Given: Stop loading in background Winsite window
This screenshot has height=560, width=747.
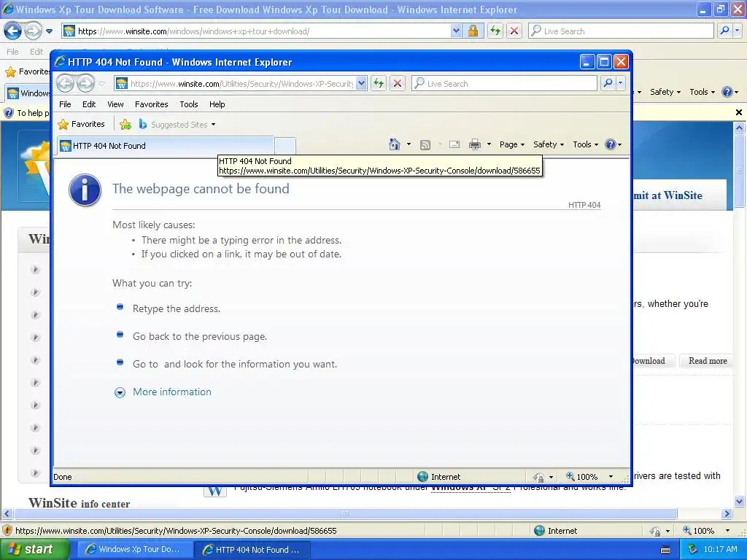Looking at the screenshot, I should [514, 31].
